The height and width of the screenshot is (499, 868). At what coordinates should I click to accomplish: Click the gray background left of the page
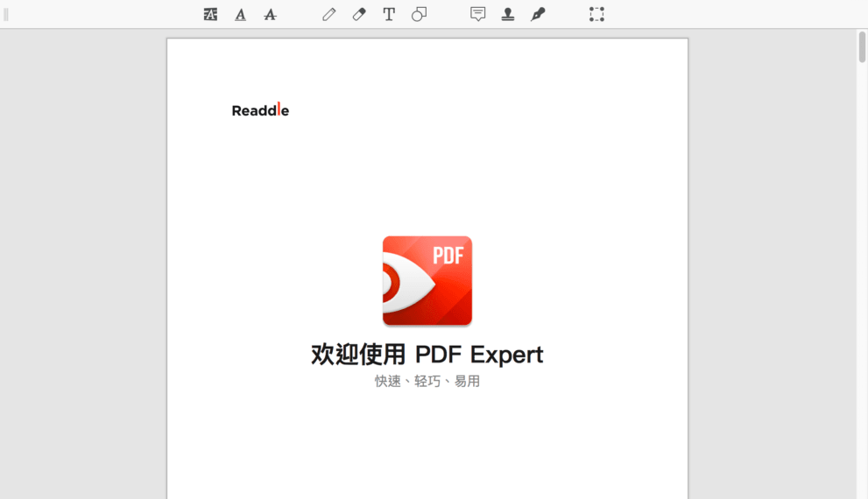click(83, 263)
